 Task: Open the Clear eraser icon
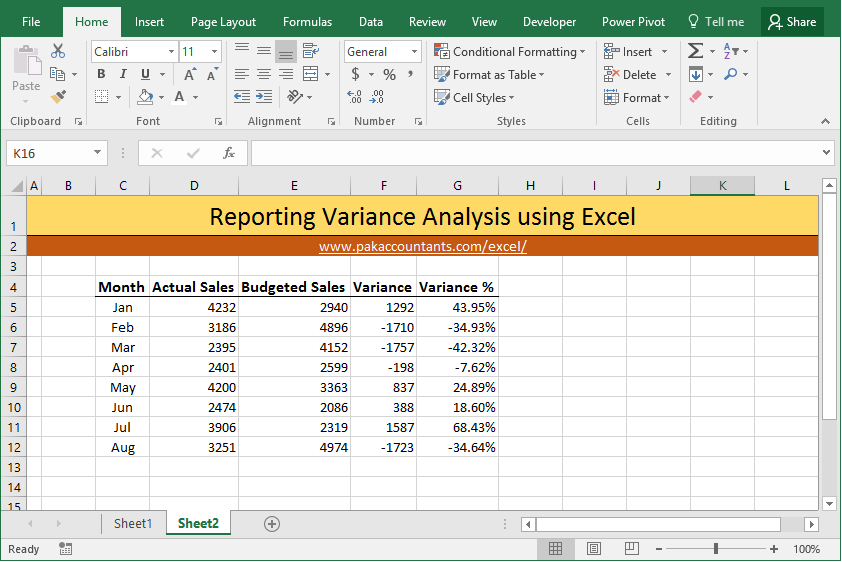(695, 97)
